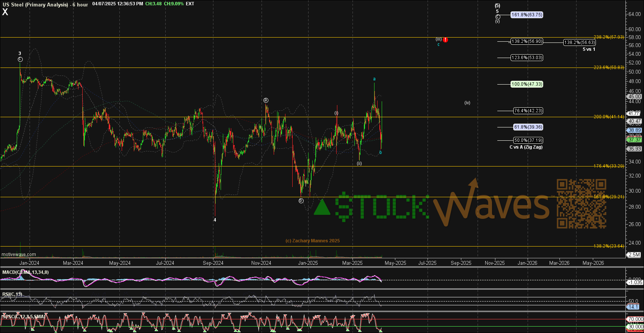Select the wave (iv) projection label
The image size is (644, 333).
(467, 103)
